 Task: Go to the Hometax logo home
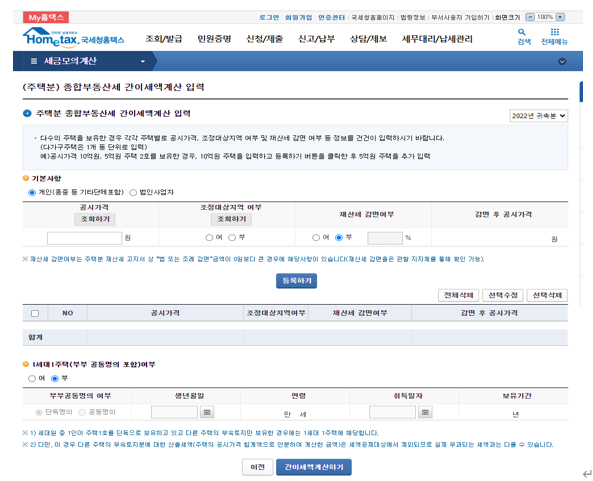click(73, 38)
